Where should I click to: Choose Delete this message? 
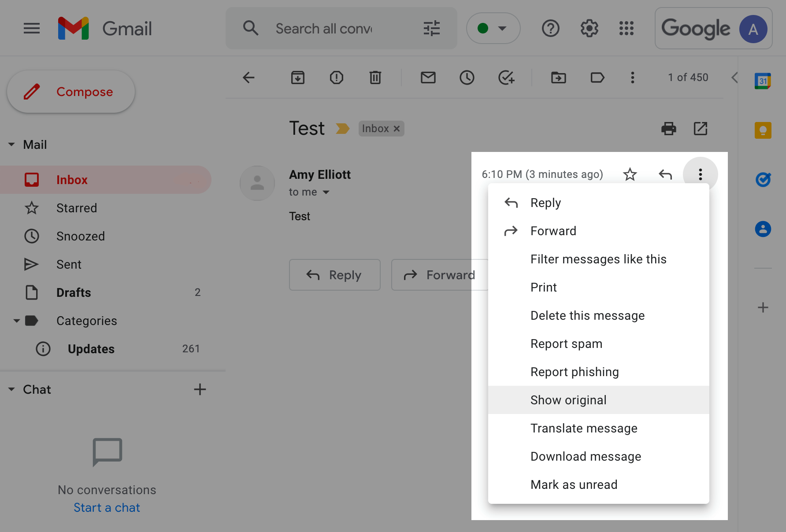[x=598, y=315]
